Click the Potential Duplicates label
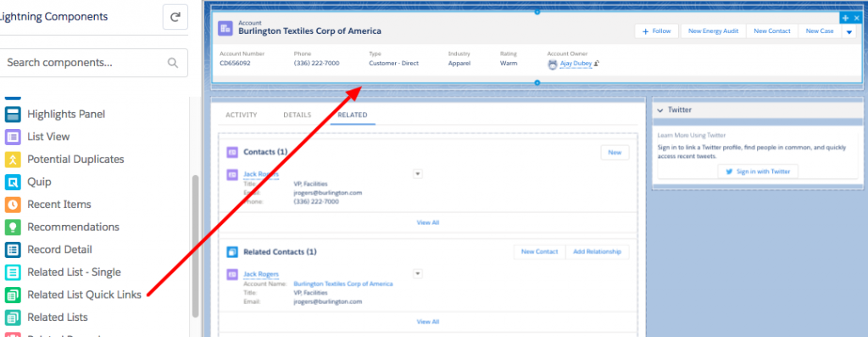 75,159
